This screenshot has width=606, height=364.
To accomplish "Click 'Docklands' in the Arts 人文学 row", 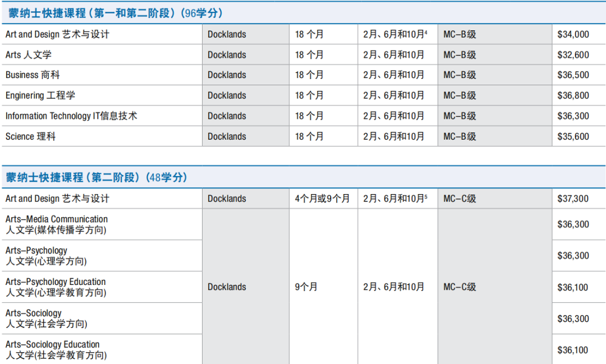I will coord(227,55).
